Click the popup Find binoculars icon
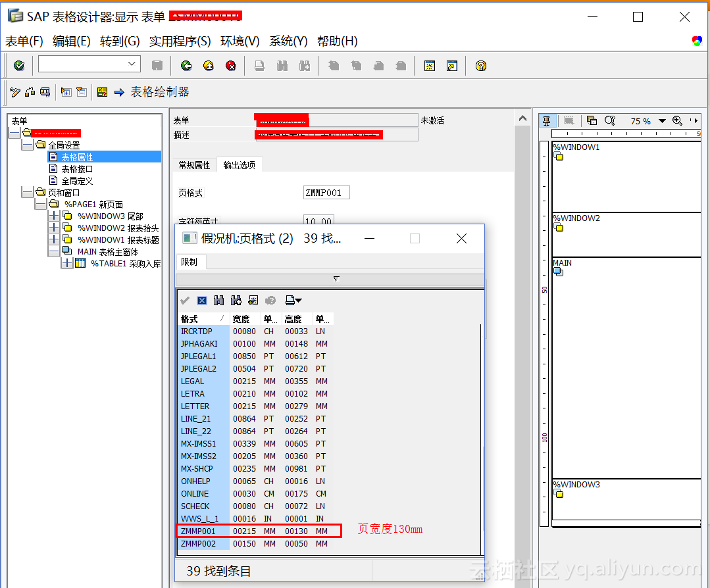 (x=218, y=301)
